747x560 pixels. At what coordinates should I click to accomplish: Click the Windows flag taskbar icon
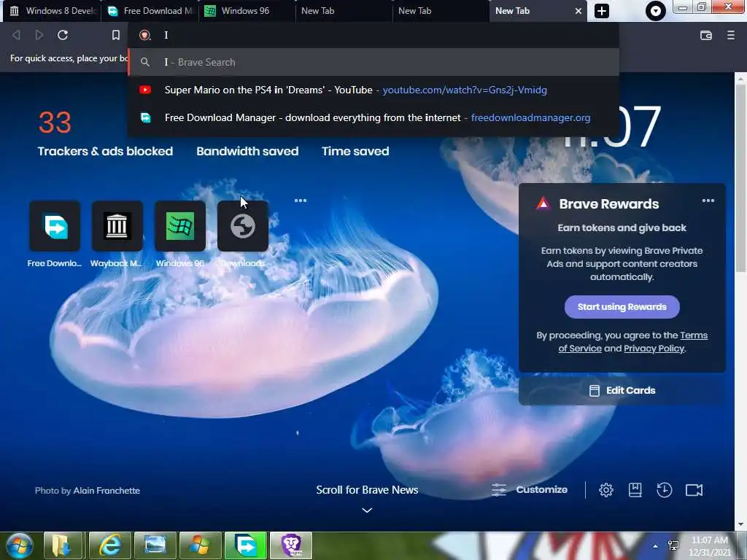pos(200,545)
